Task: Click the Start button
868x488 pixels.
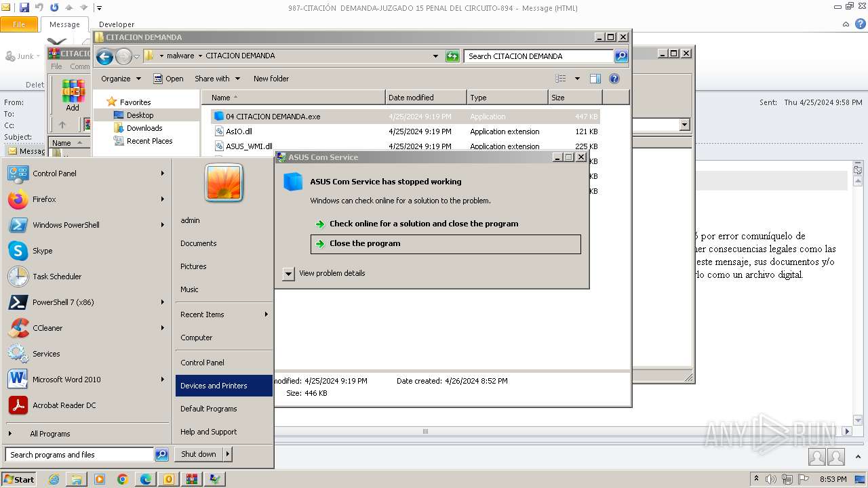Action: (19, 479)
